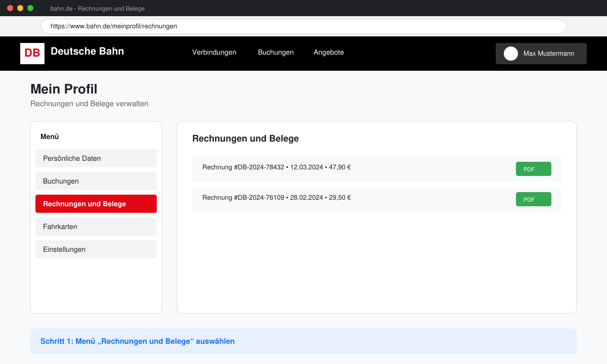Click the red window close button
The image size is (607, 364).
click(10, 8)
